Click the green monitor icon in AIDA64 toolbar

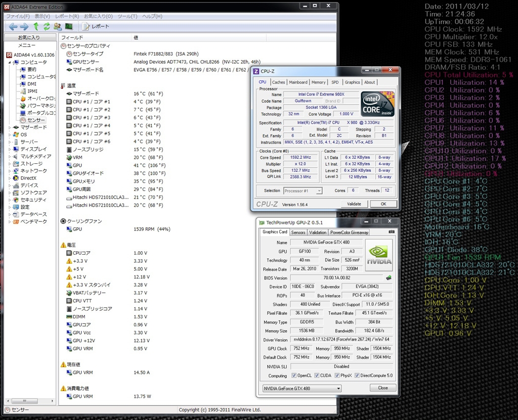click(69, 26)
